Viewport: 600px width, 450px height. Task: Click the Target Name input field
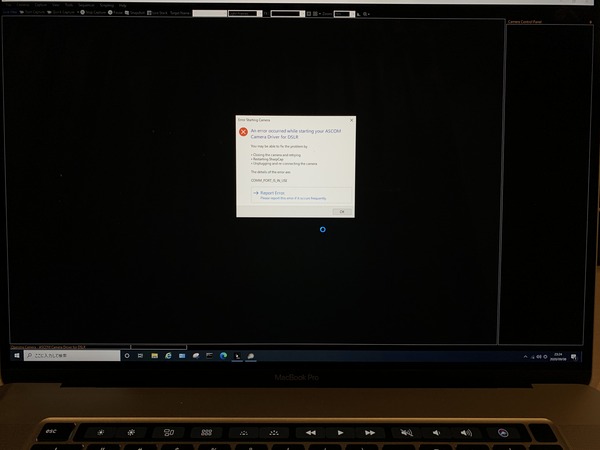click(209, 13)
